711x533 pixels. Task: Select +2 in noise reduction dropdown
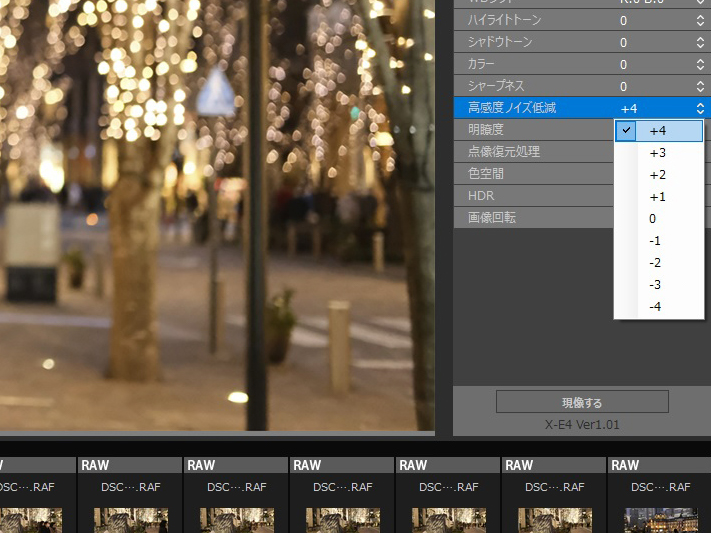(659, 175)
